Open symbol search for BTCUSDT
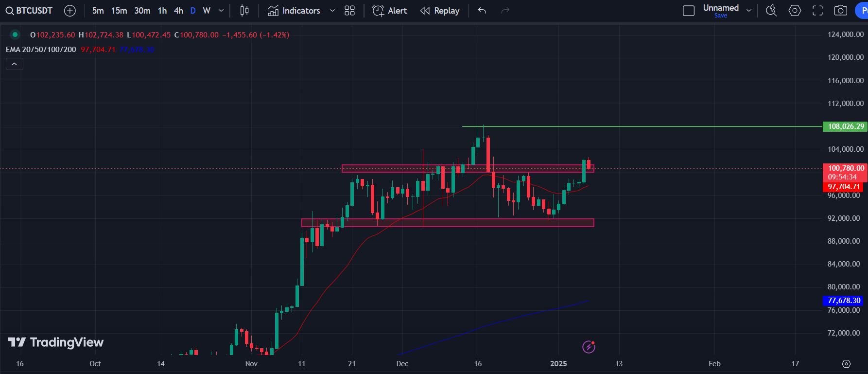Image resolution: width=868 pixels, height=374 pixels. [29, 11]
